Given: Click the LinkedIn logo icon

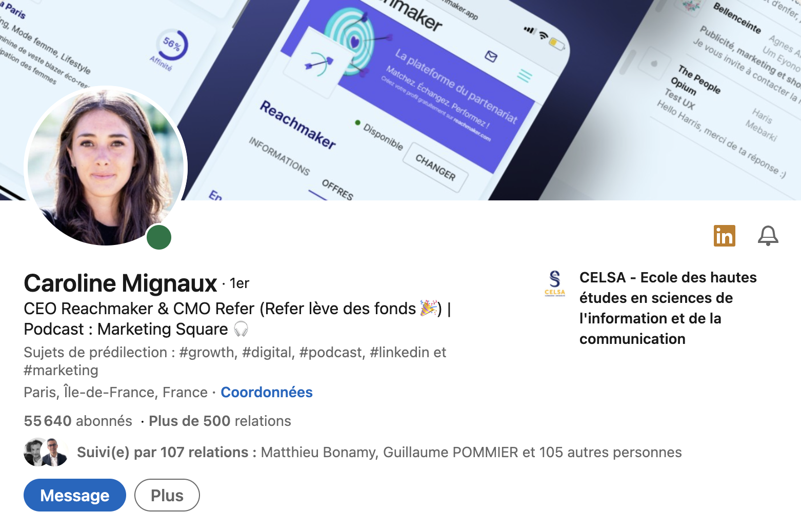Looking at the screenshot, I should pyautogui.click(x=724, y=236).
